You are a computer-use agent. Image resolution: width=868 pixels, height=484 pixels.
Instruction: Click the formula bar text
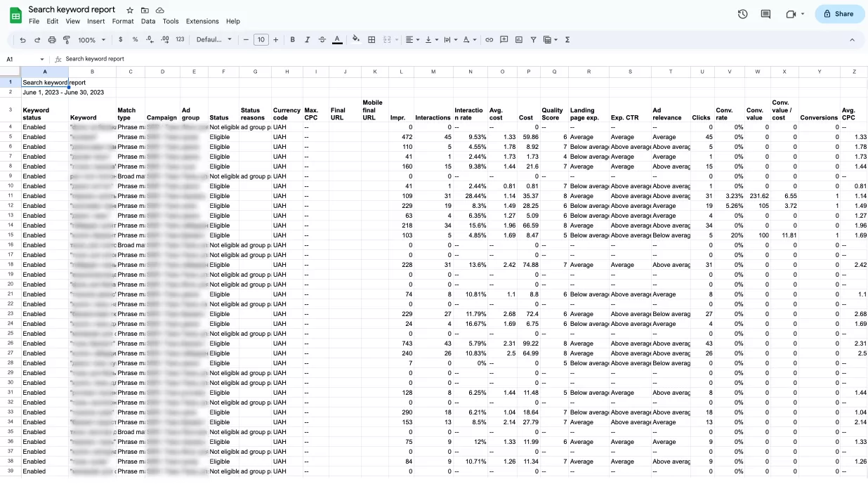point(95,59)
